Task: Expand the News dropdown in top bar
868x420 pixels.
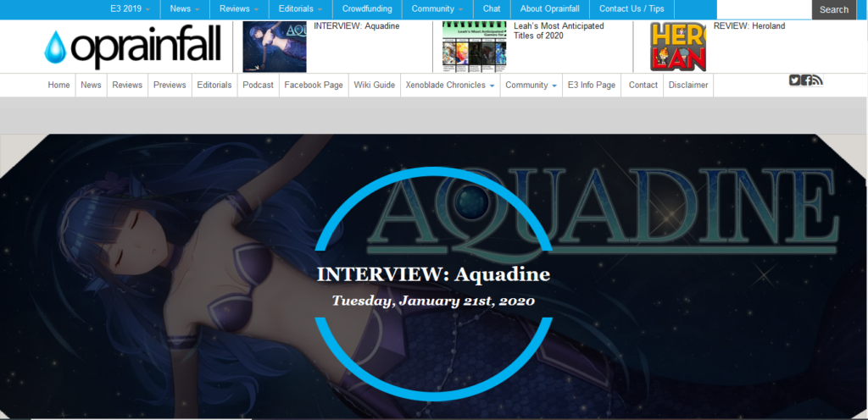Action: click(185, 8)
